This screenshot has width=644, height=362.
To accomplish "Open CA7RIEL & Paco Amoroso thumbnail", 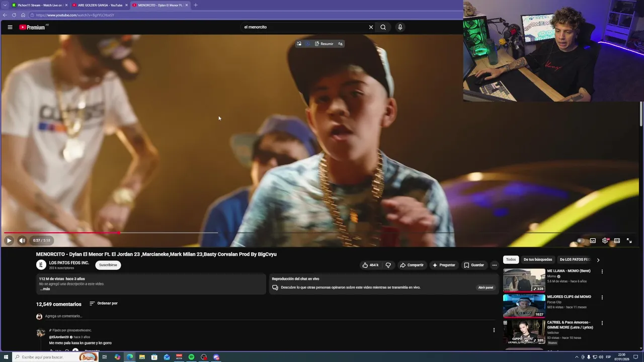I will pos(524,332).
